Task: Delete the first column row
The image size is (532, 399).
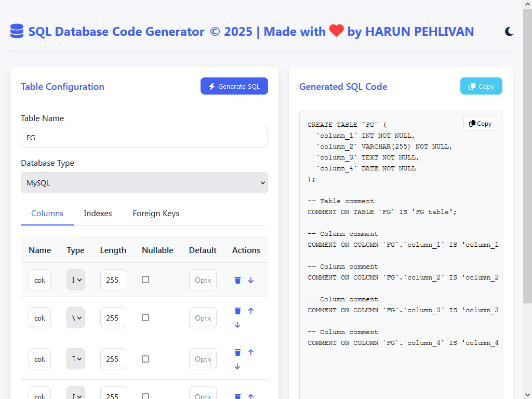Action: click(237, 280)
